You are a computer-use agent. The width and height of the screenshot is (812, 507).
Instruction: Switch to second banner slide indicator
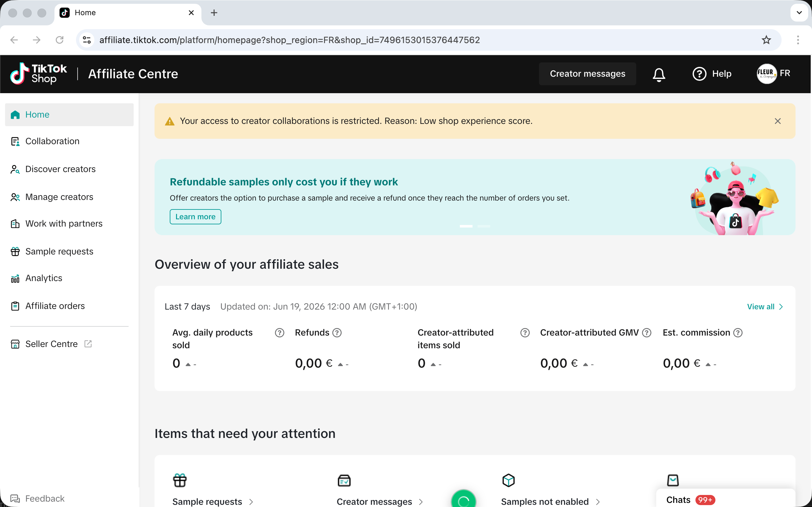click(x=483, y=226)
